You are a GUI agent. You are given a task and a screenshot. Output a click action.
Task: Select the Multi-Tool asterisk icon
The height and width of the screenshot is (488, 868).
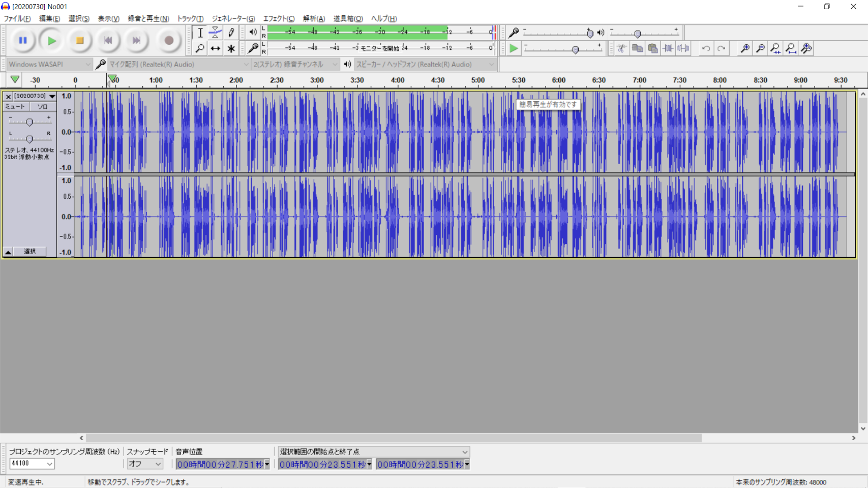pos(231,49)
